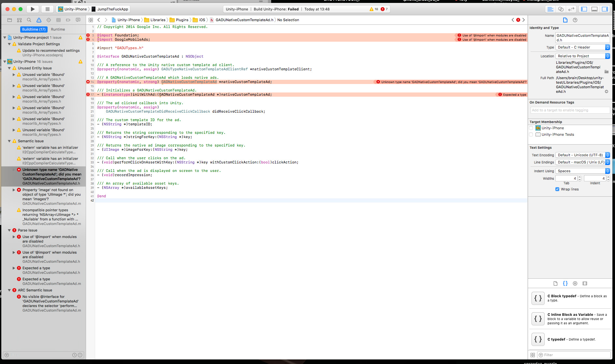This screenshot has height=364, width=615.
Task: Open the Type dropdown Default - C Header
Action: pos(582,47)
